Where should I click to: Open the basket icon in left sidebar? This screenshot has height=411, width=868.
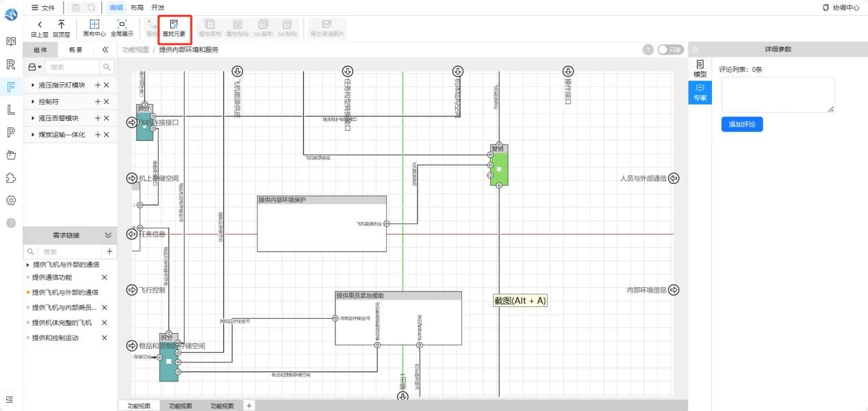point(11,155)
